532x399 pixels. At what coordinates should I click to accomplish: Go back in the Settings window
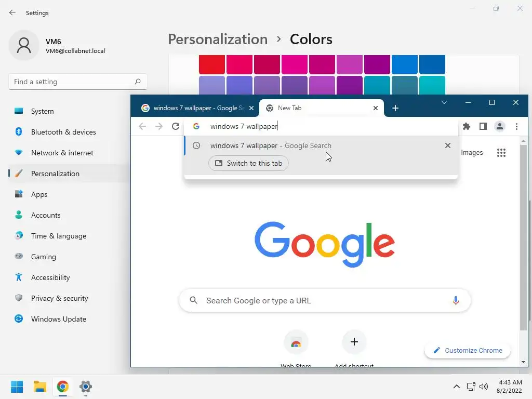click(x=12, y=13)
